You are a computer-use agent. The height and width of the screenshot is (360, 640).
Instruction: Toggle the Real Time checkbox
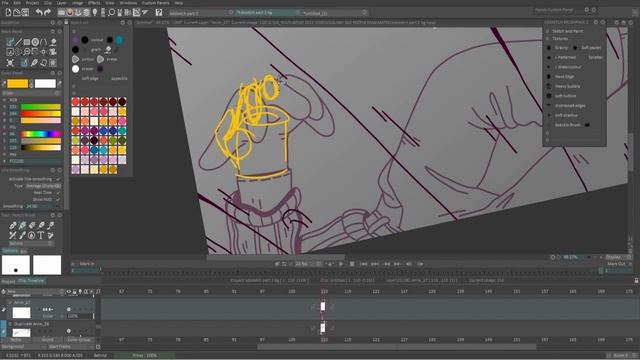[x=58, y=192]
